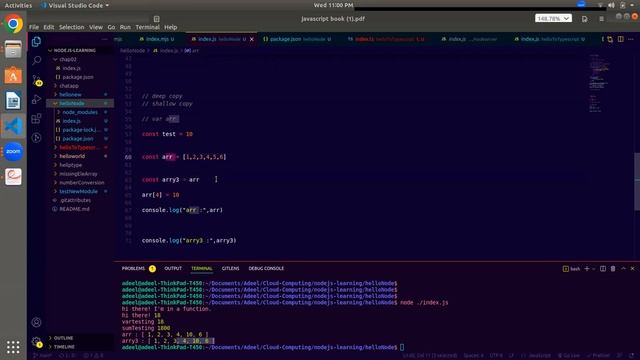Viewport: 640px width, 360px height.
Task: Open the Extensions view
Action: [36, 118]
